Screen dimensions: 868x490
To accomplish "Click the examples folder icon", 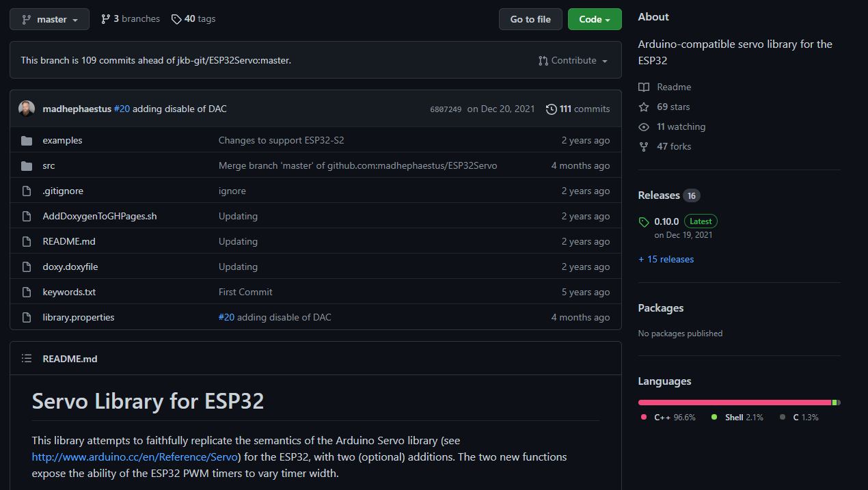I will point(27,141).
